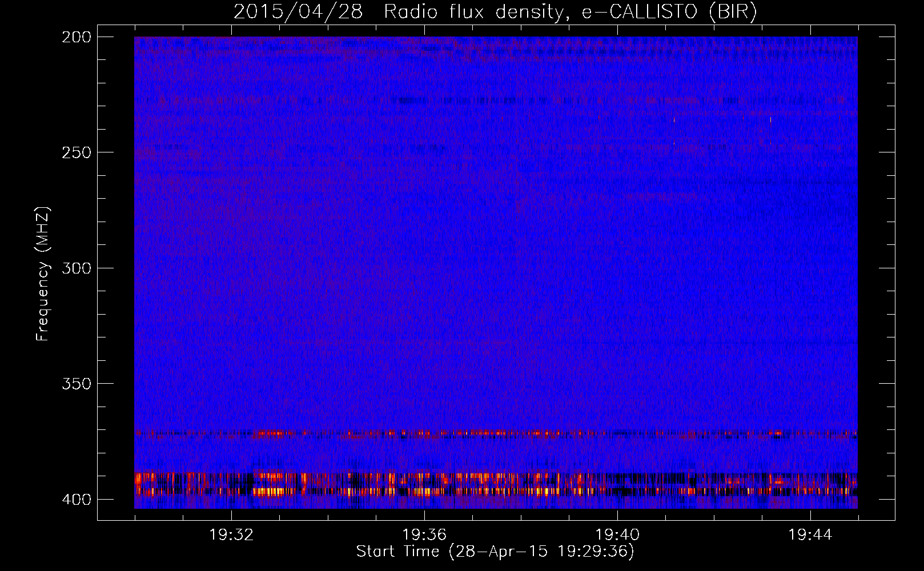Click the plot title '2015/04/28 Radio flux density, e-CALLISTO (BIR)'
The image size is (924, 571).
[x=495, y=11]
